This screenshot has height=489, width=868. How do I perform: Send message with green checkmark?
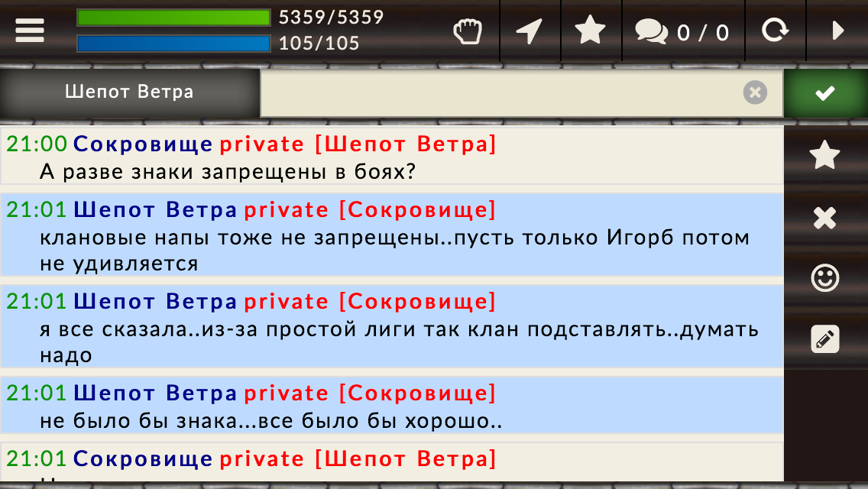(825, 93)
